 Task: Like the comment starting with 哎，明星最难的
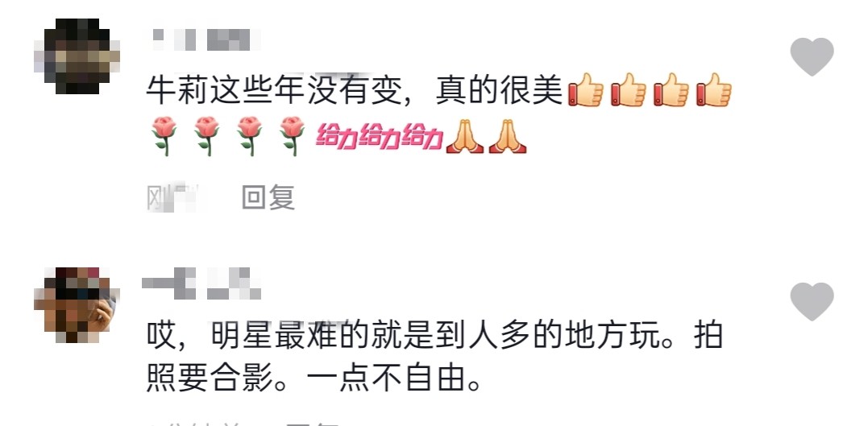pyautogui.click(x=812, y=301)
